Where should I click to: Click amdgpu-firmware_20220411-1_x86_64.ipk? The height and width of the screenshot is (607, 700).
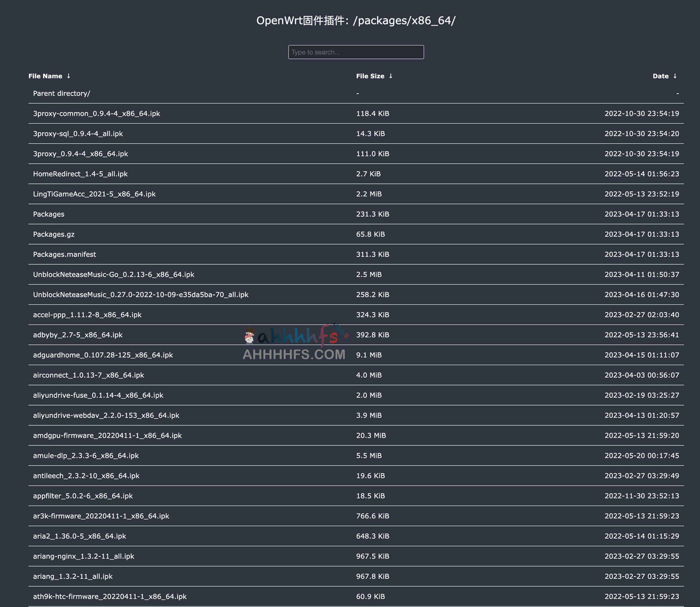click(107, 435)
